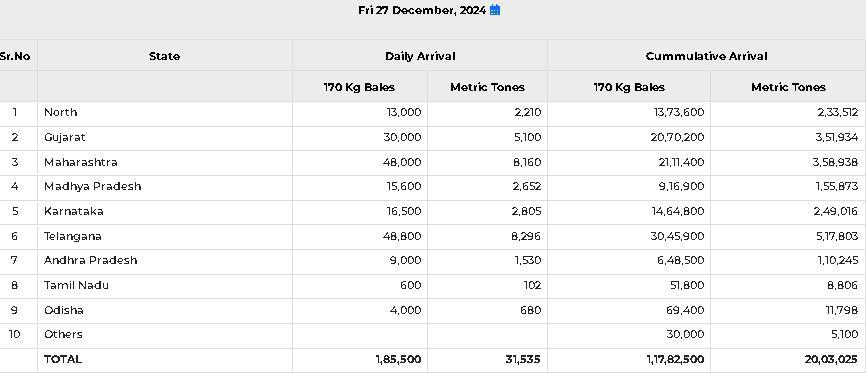Click cumulative total metric tones 20,03,025
866x373 pixels.
coord(831,359)
